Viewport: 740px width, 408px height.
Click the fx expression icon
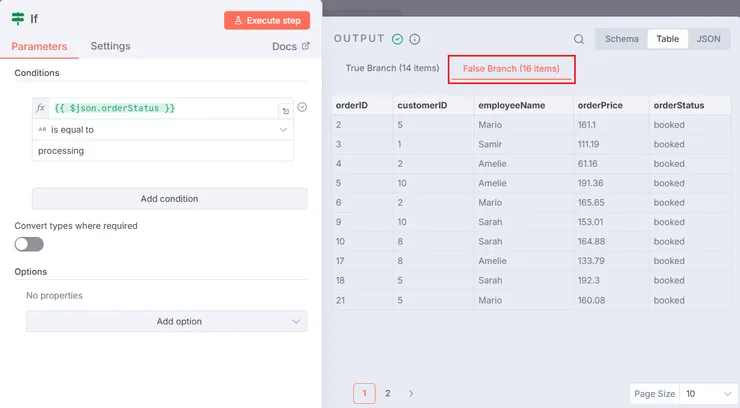coord(41,108)
